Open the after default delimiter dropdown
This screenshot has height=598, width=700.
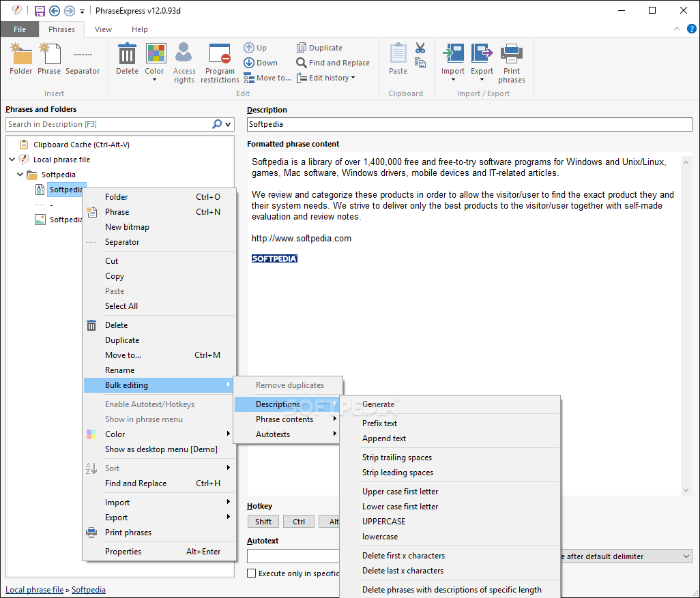[686, 556]
